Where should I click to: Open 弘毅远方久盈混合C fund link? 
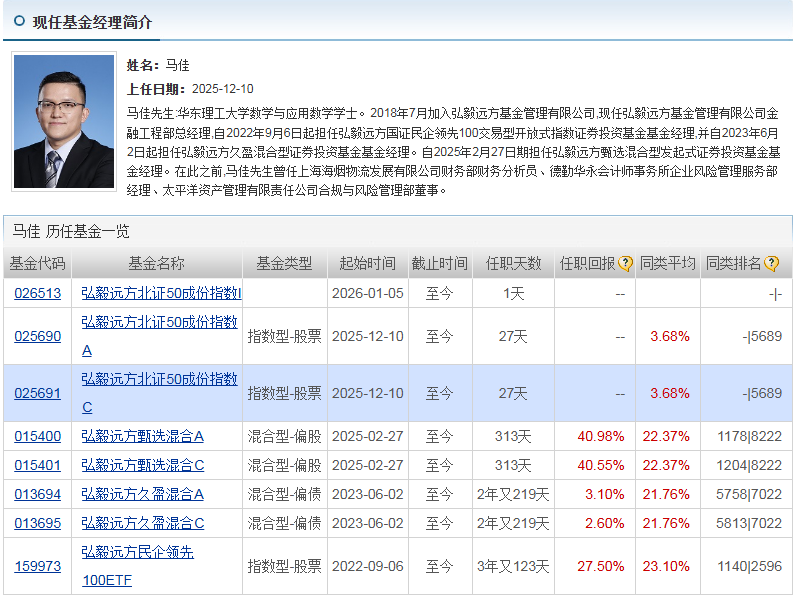143,523
